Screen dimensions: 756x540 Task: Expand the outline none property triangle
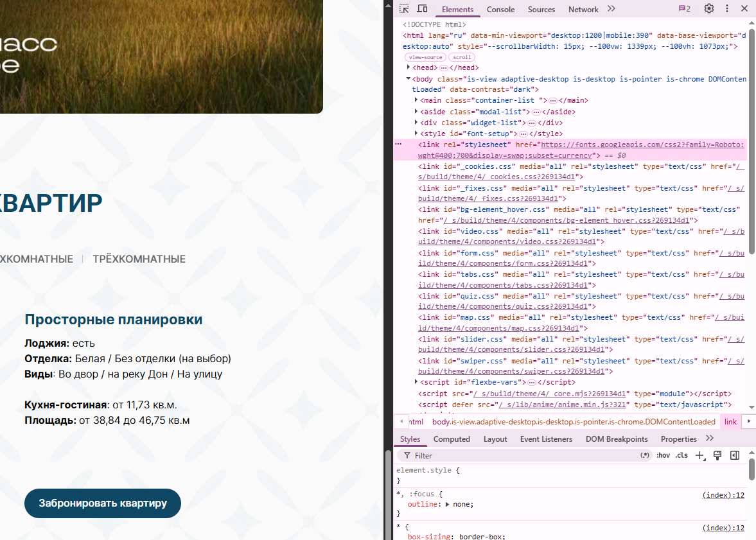448,504
